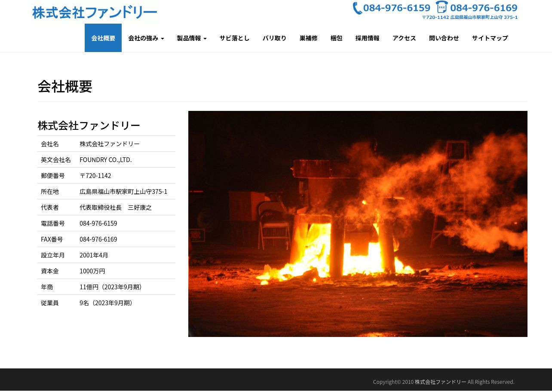Click the Copyright© 2010 footer text
This screenshot has width=552, height=392.
[393, 382]
